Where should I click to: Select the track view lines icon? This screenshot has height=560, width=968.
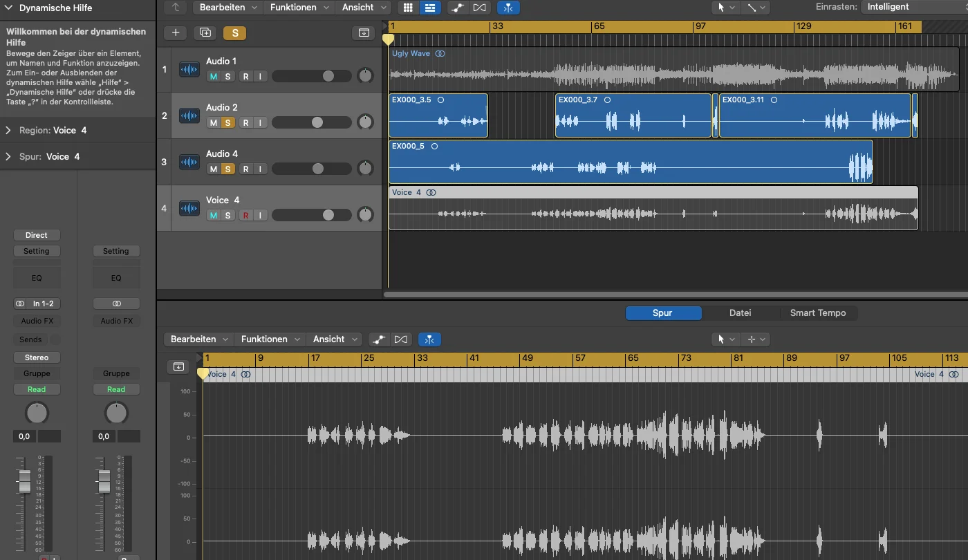point(430,8)
